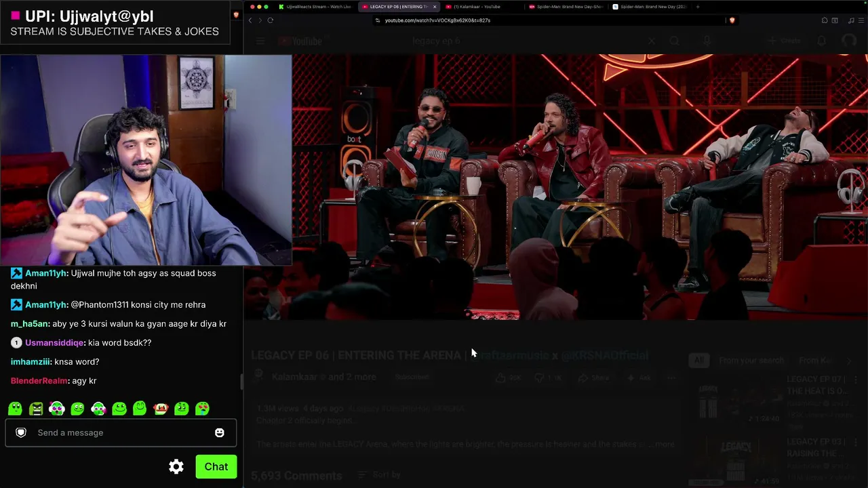Open more actions ellipsis under video
The width and height of the screenshot is (868, 488).
pos(671,378)
